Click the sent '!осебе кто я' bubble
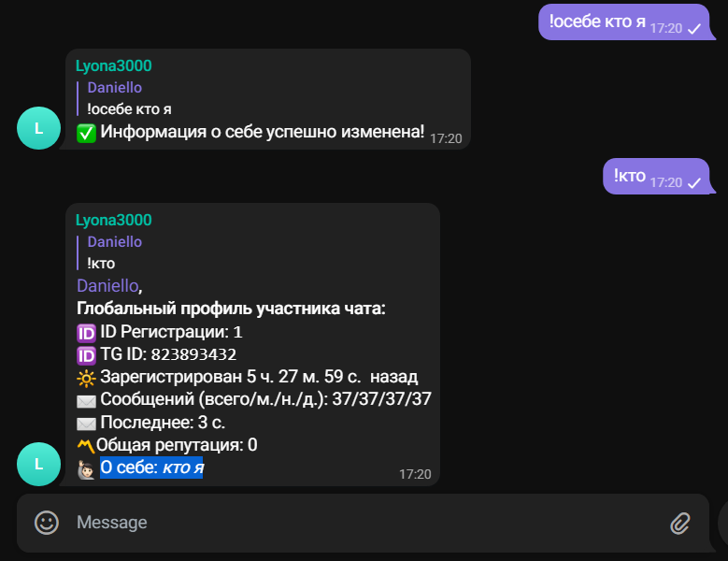Viewport: 728px width, 561px height. coord(598,22)
